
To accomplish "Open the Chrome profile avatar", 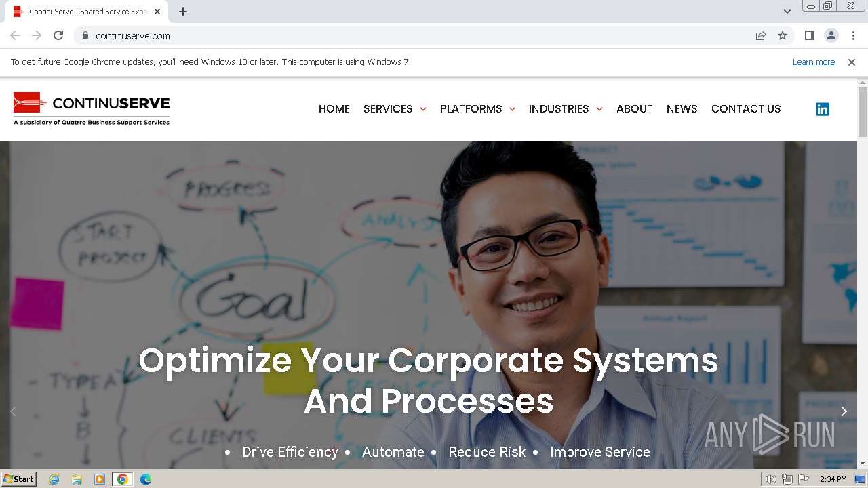I will (x=831, y=35).
